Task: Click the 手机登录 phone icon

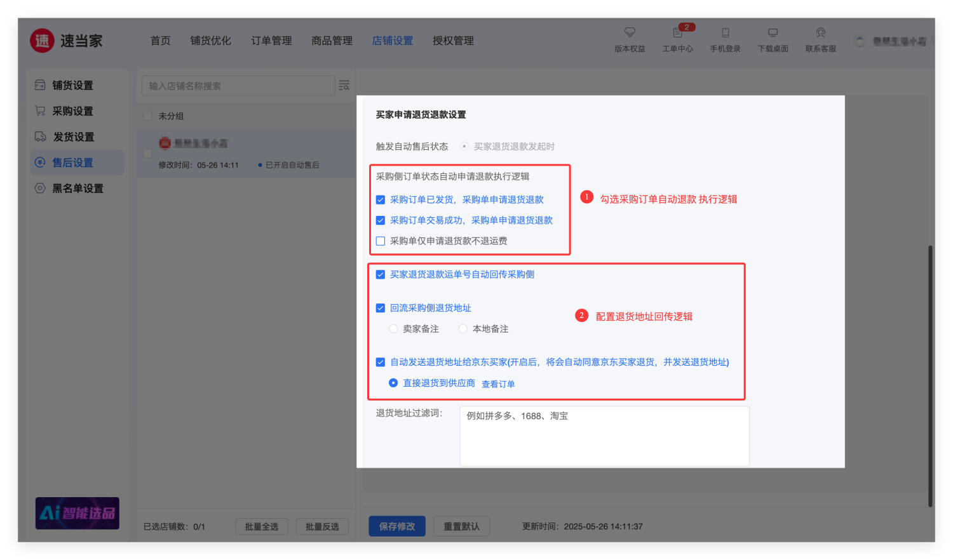Action: pos(725,32)
